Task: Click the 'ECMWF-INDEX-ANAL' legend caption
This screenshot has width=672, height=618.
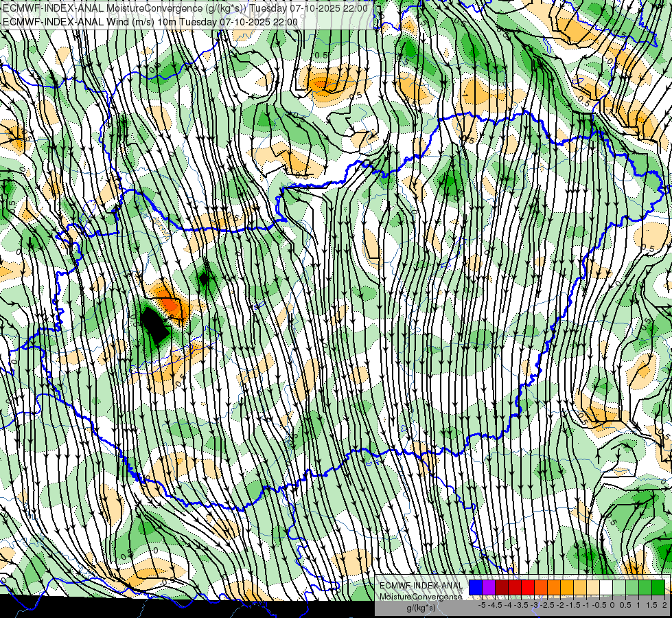Action: click(x=421, y=586)
